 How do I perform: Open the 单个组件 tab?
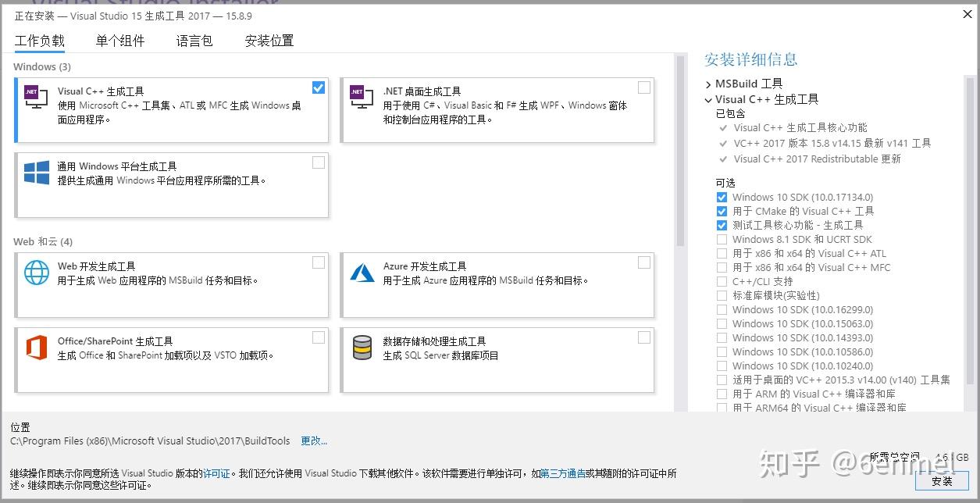(x=120, y=41)
